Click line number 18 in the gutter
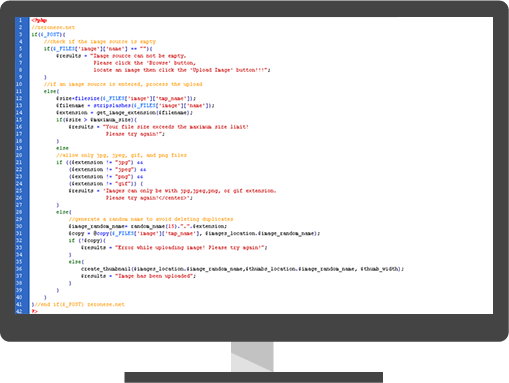 (19, 141)
